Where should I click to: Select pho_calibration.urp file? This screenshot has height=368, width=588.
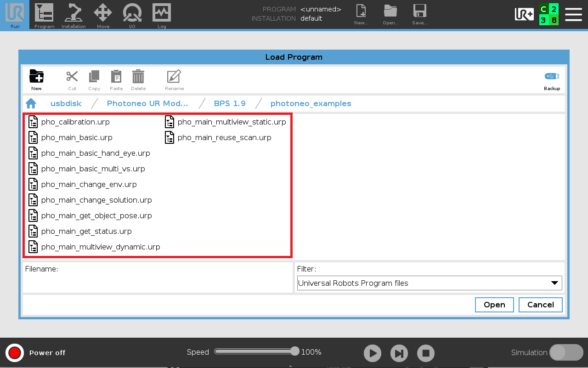pyautogui.click(x=75, y=122)
